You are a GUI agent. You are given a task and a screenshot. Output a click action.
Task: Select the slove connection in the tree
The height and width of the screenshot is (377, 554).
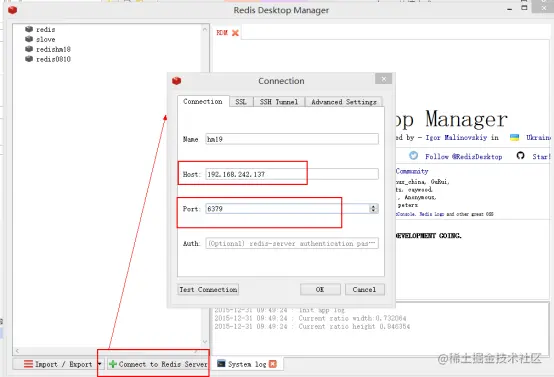pyautogui.click(x=46, y=39)
